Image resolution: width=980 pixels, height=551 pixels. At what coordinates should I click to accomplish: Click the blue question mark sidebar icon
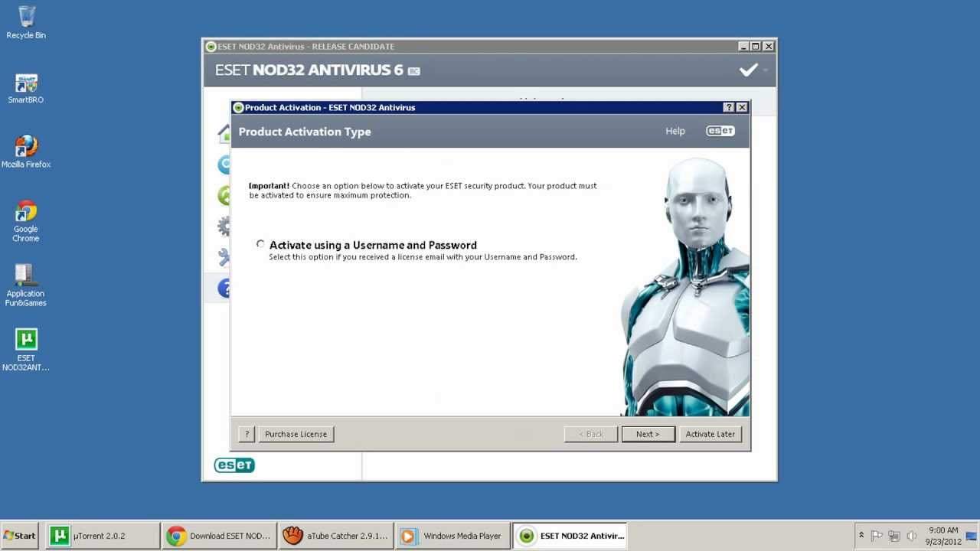(224, 288)
